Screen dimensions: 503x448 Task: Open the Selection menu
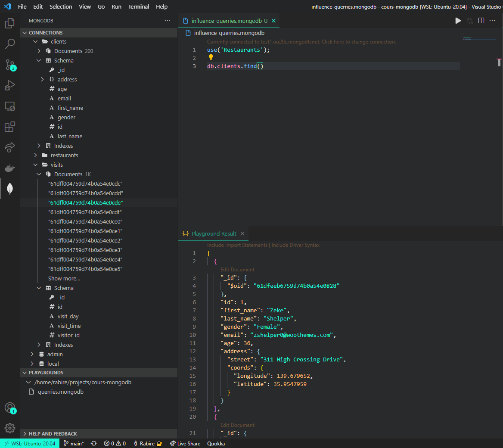pos(61,7)
